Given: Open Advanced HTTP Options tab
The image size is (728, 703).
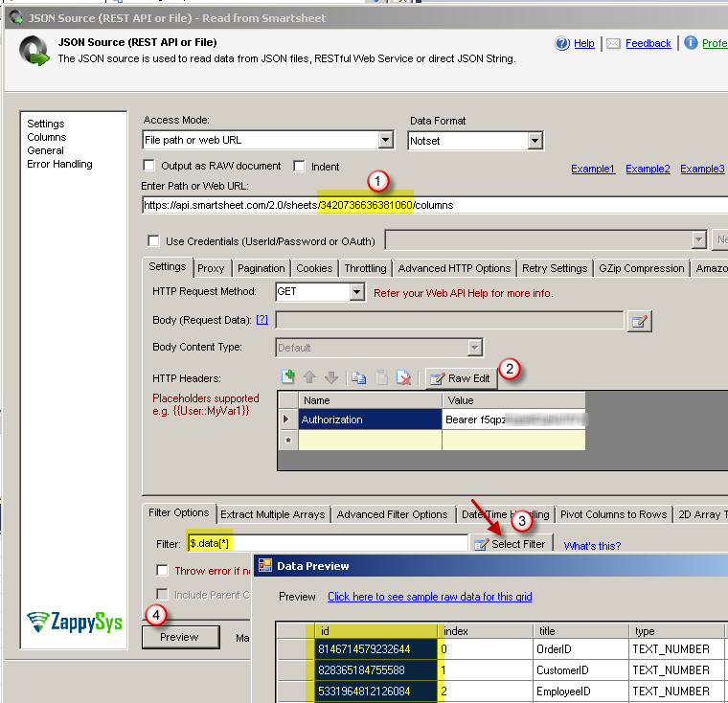Looking at the screenshot, I should 454,268.
